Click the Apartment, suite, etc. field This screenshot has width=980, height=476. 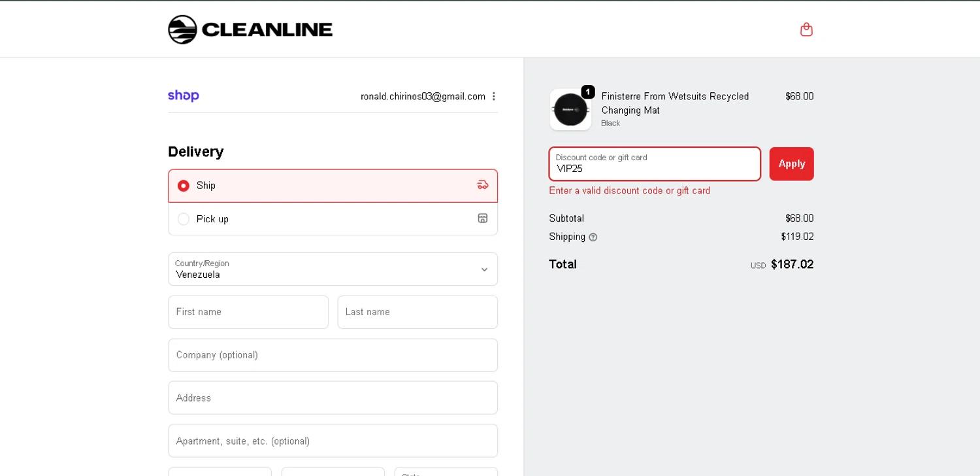[x=333, y=441]
